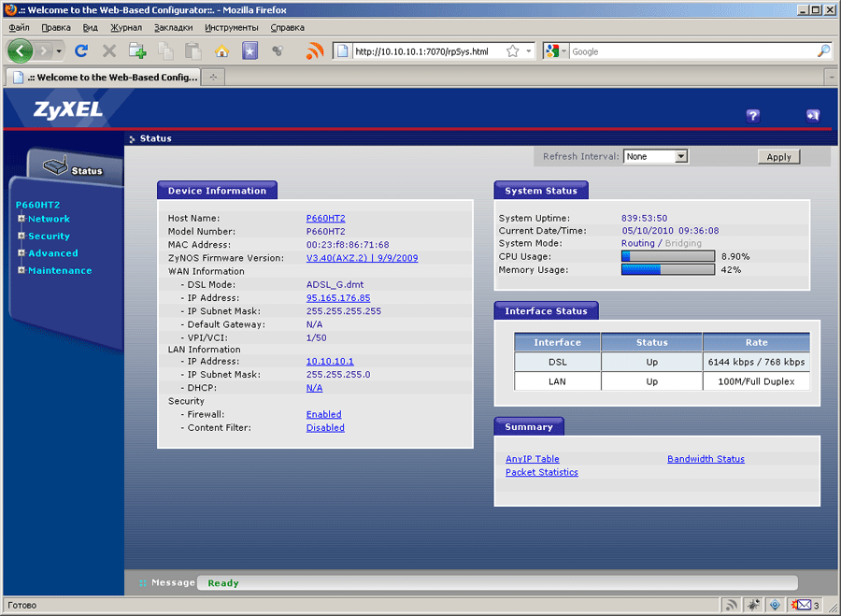This screenshot has width=841, height=616.
Task: Click the CPU Usage progress bar
Action: pyautogui.click(x=668, y=256)
